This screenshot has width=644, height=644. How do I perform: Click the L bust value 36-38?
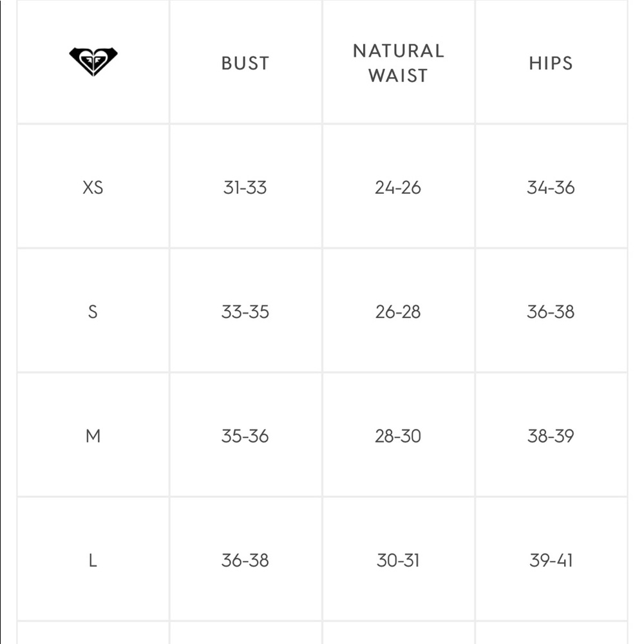245,560
